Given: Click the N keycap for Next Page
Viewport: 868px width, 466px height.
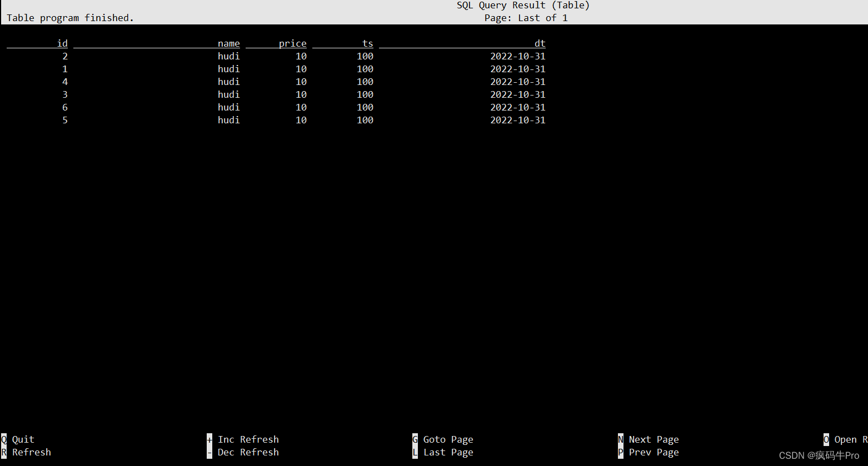Looking at the screenshot, I should 620,439.
